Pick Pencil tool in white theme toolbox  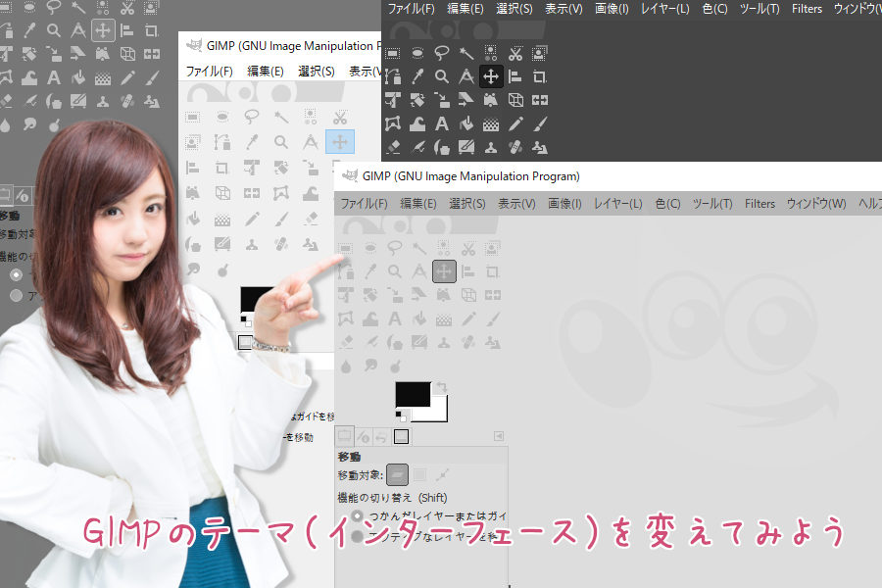tap(252, 219)
